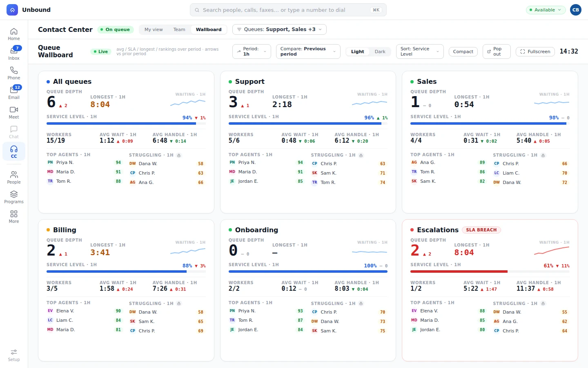Click the lock icon beside Struggling in Escalations
This screenshot has width=588, height=368.
tap(543, 304)
